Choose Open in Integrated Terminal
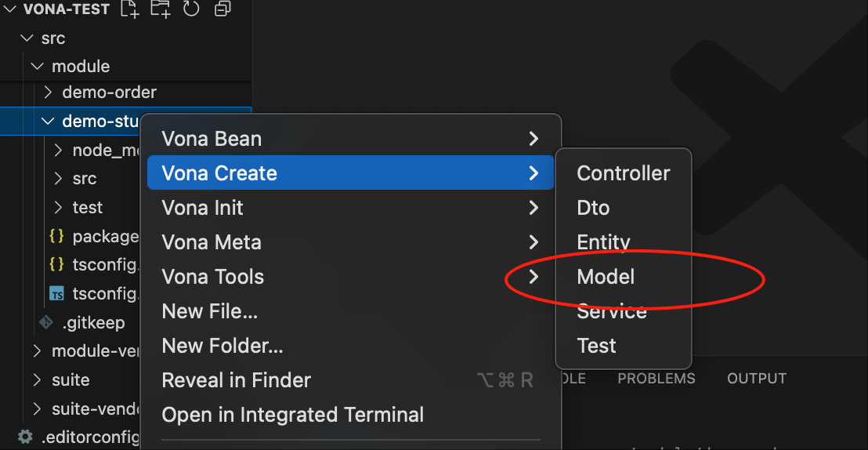This screenshot has width=868, height=450. [292, 415]
